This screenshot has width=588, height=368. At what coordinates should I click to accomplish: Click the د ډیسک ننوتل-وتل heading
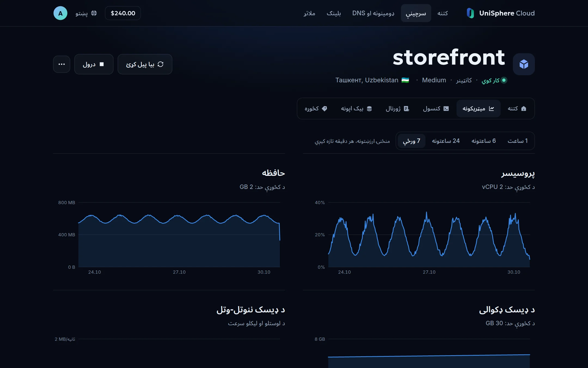(x=251, y=310)
